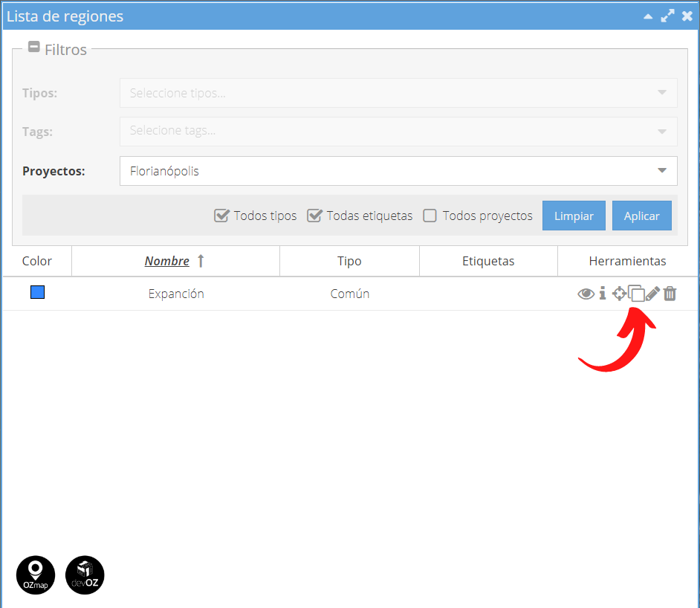Toggle visibility eye icon for Expanción region

(x=586, y=294)
